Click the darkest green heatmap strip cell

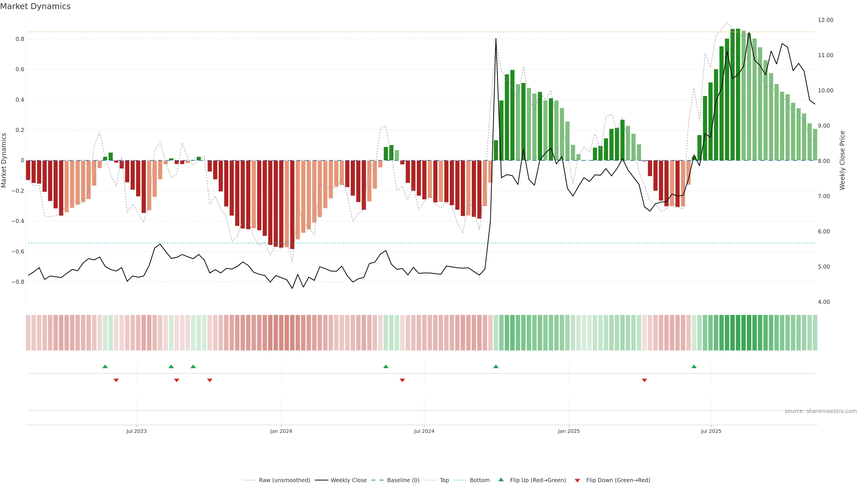[x=738, y=333]
